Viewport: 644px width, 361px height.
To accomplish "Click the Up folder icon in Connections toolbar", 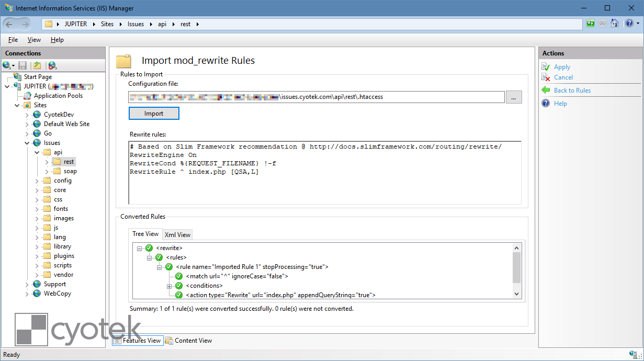I will pos(37,65).
